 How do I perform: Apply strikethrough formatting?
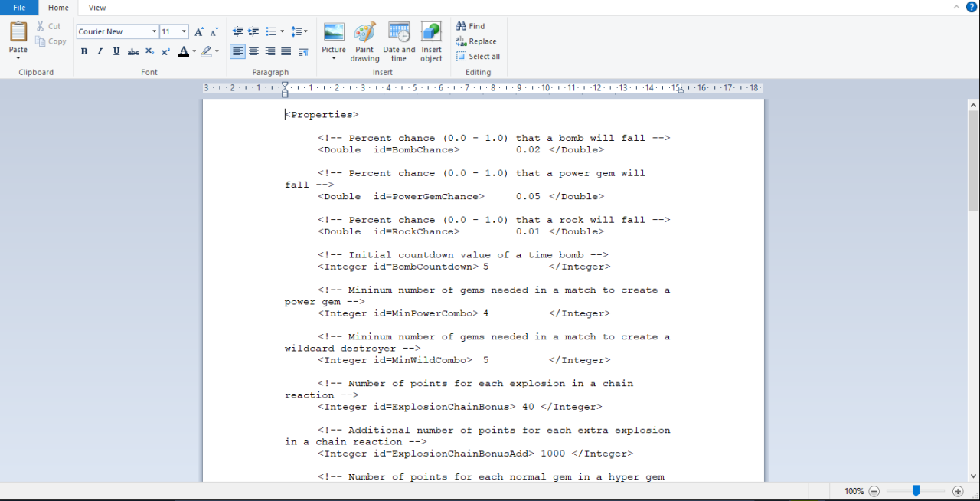pyautogui.click(x=133, y=51)
